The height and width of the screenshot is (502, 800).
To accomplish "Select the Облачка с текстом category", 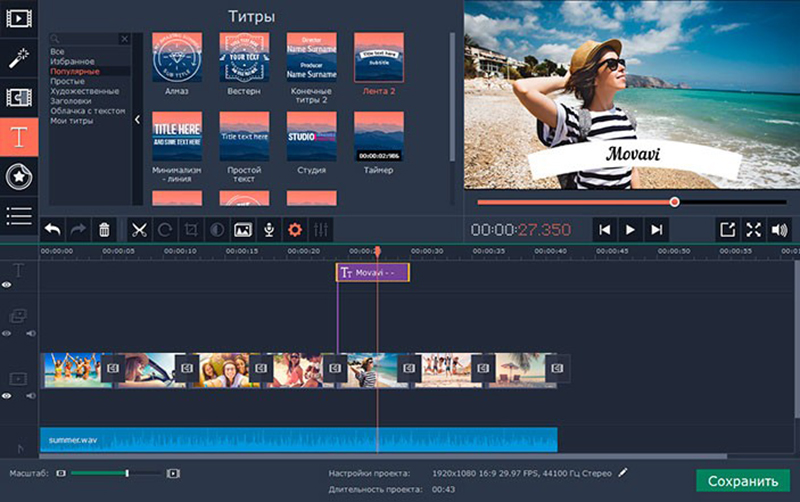I will point(87,111).
